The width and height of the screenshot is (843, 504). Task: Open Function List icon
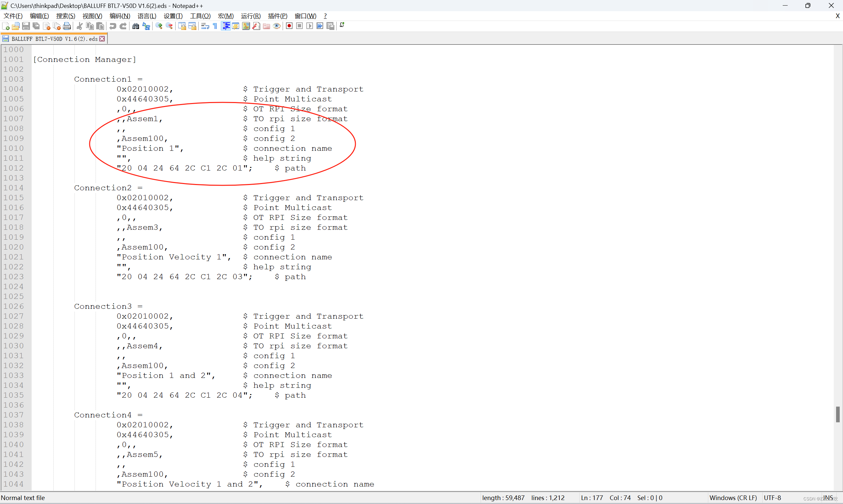pyautogui.click(x=257, y=26)
